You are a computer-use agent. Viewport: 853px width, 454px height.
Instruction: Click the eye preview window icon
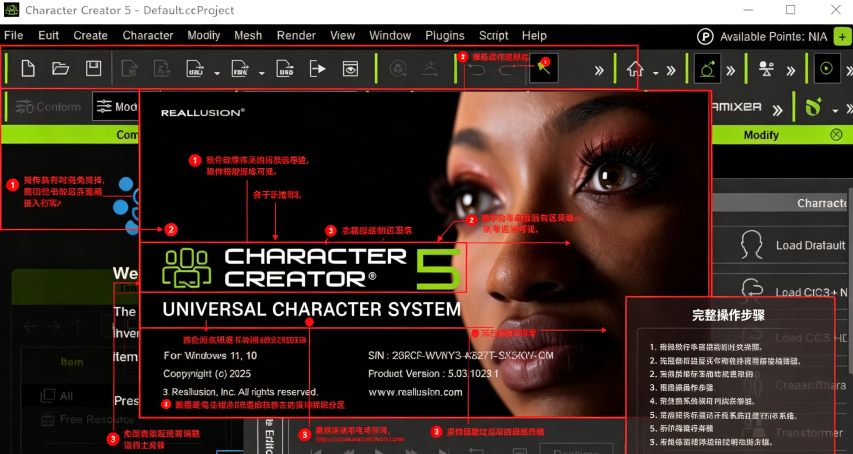point(350,69)
